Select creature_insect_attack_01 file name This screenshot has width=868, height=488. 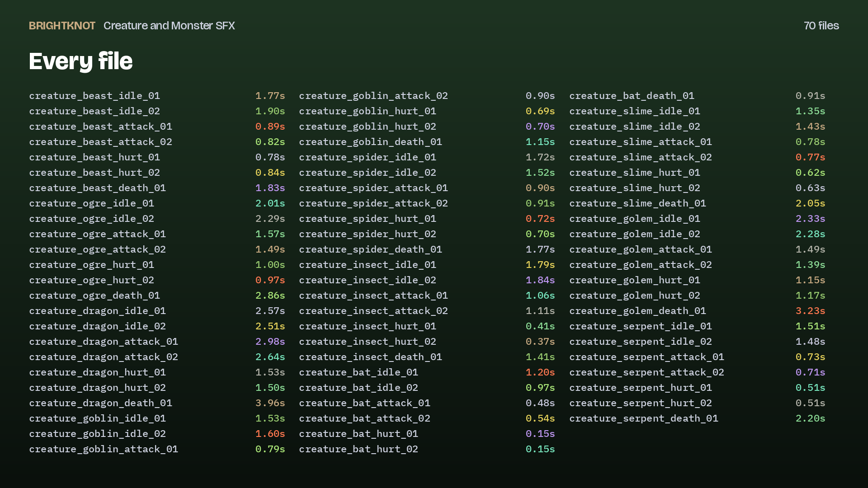tap(373, 296)
